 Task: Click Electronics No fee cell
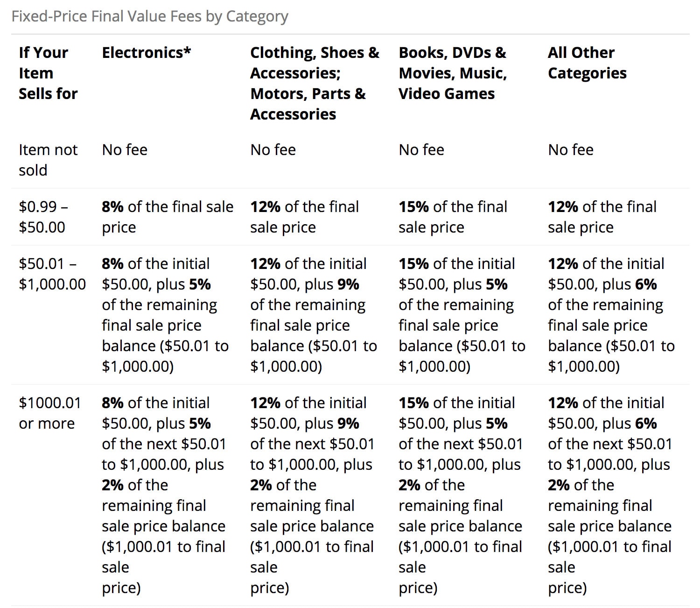(x=125, y=149)
